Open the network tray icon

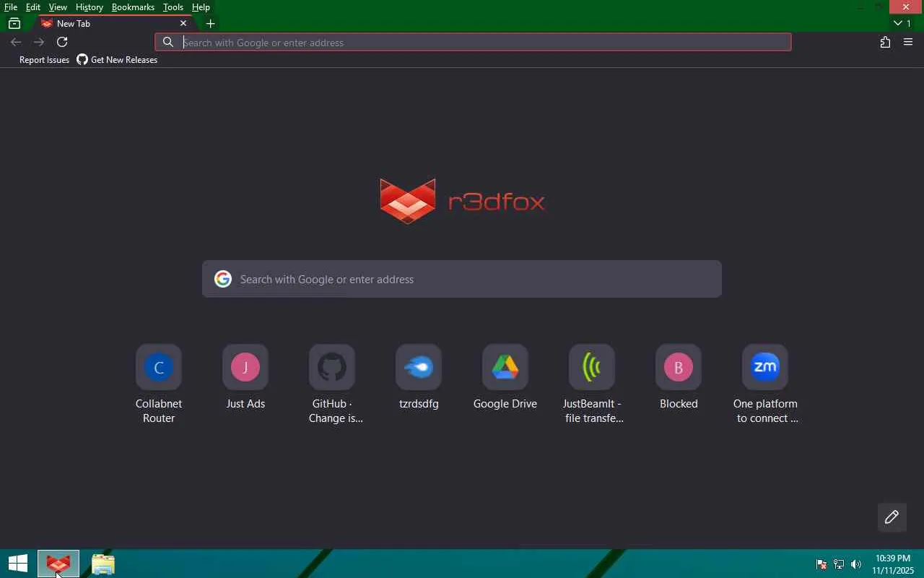tap(839, 564)
